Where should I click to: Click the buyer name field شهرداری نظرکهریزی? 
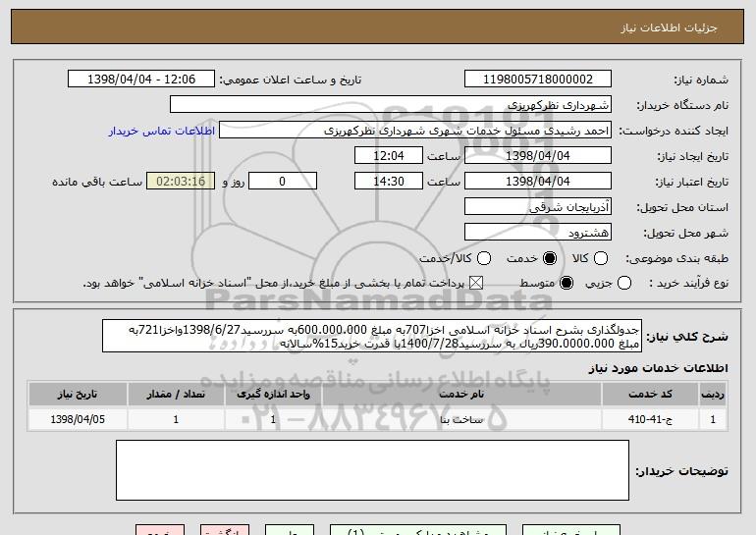(x=391, y=105)
